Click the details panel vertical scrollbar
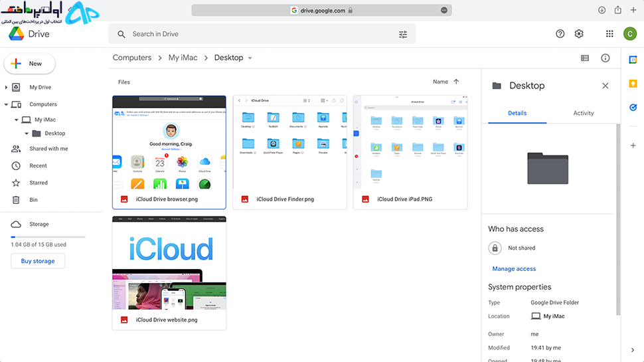644x362 pixels. pyautogui.click(x=618, y=219)
